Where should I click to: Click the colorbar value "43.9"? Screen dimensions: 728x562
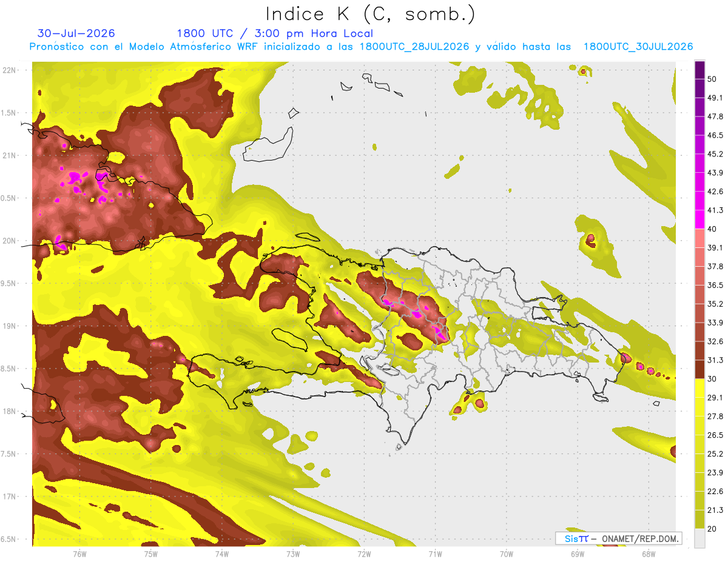pos(715,173)
